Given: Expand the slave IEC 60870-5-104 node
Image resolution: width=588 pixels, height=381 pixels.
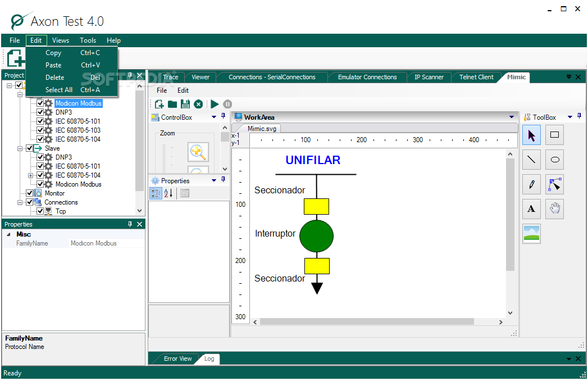Looking at the screenshot, I should pyautogui.click(x=31, y=175).
